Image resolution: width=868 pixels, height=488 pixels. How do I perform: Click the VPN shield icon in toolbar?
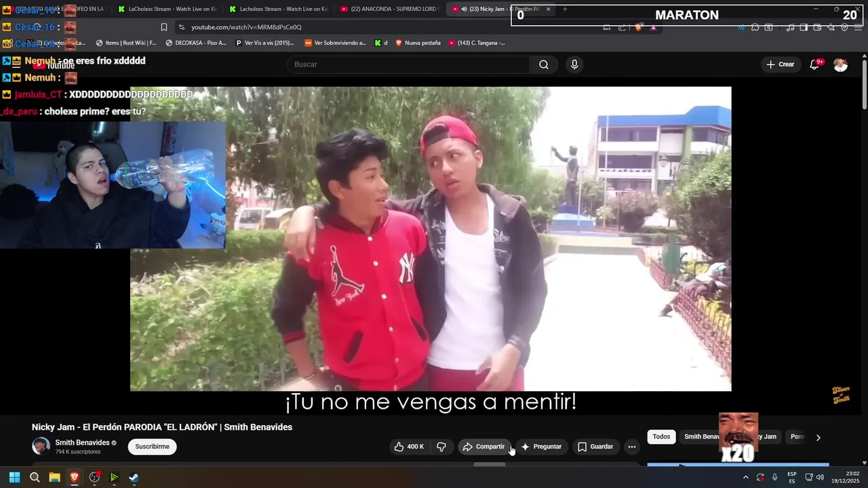[844, 27]
